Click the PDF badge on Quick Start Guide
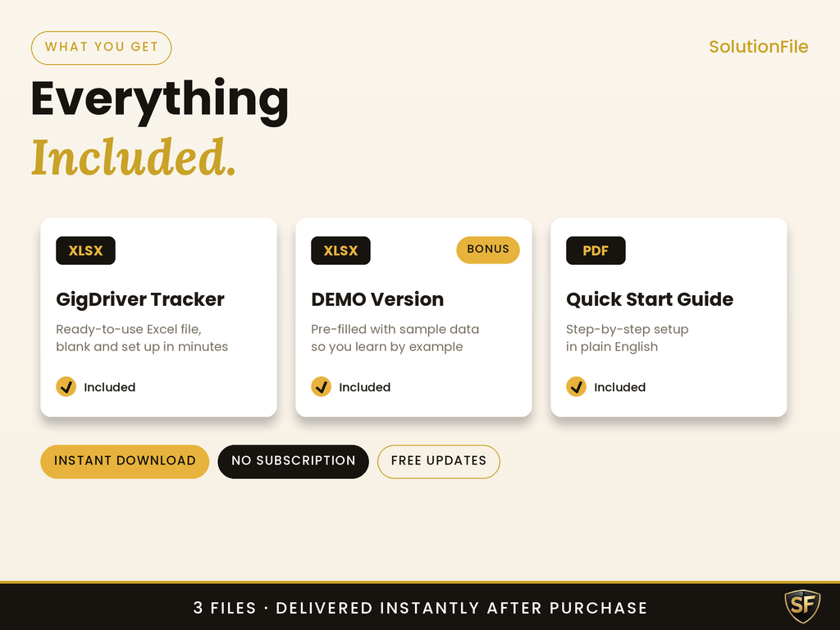Viewport: 840px width, 630px height. (x=596, y=250)
